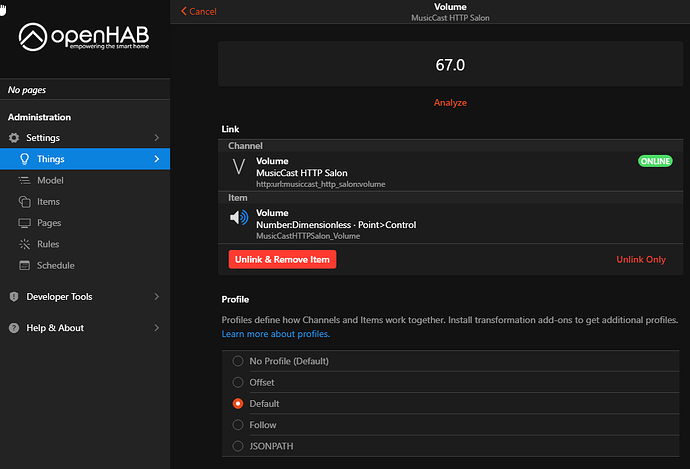Click the Rules spark icon
The height and width of the screenshot is (469, 690).
tap(25, 244)
